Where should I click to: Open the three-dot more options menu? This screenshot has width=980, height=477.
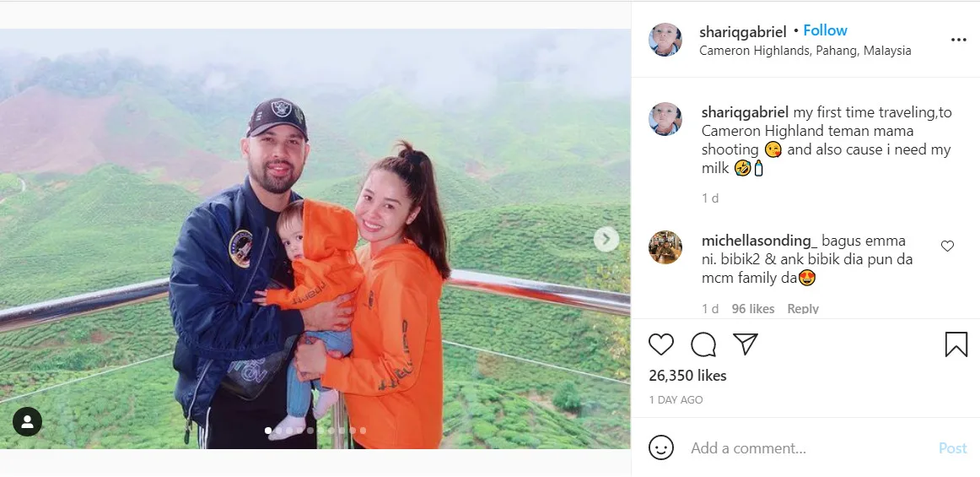[958, 40]
